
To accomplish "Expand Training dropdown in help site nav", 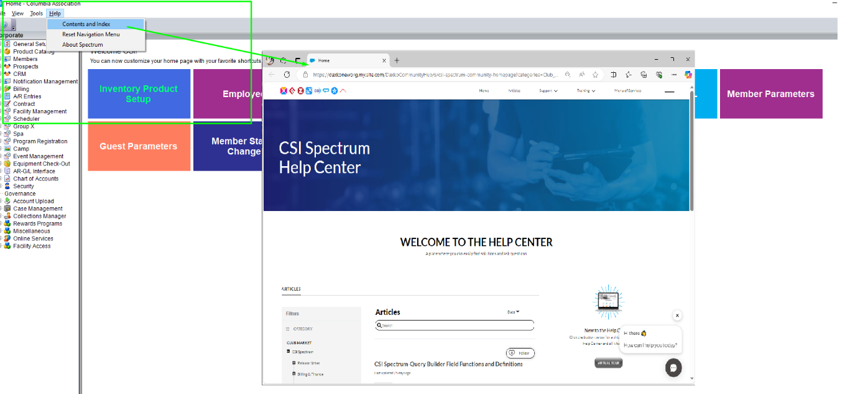I will 586,91.
